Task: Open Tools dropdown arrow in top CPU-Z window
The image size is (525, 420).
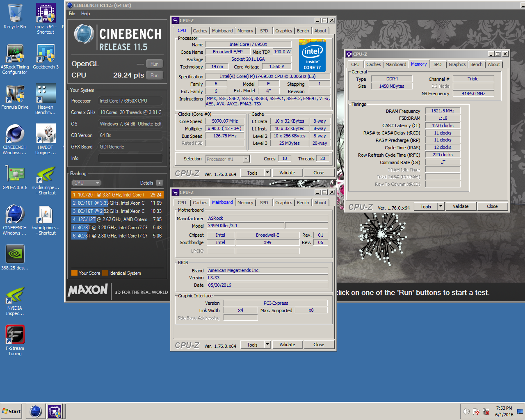Action: pyautogui.click(x=267, y=173)
